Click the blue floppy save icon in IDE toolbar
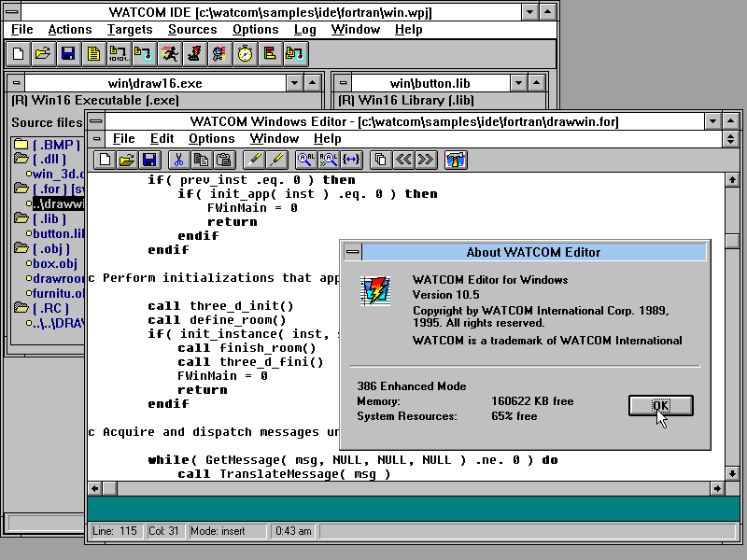747x560 pixels. pos(68,53)
